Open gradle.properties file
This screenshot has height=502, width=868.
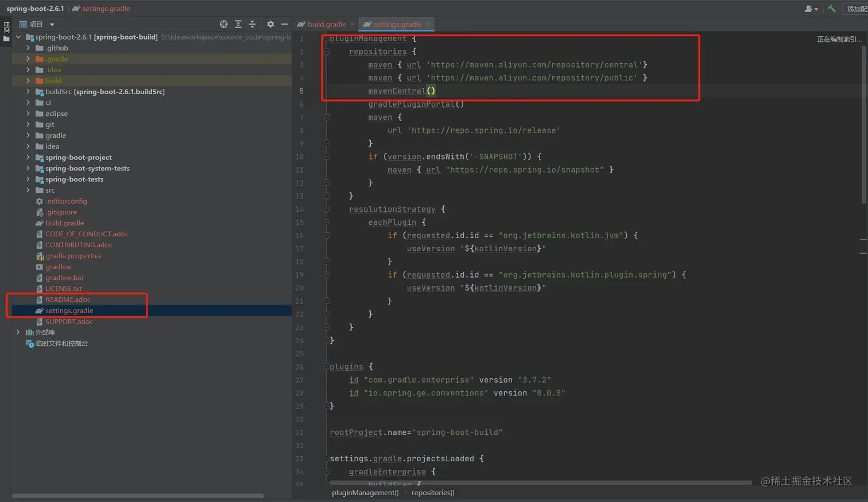coord(73,256)
